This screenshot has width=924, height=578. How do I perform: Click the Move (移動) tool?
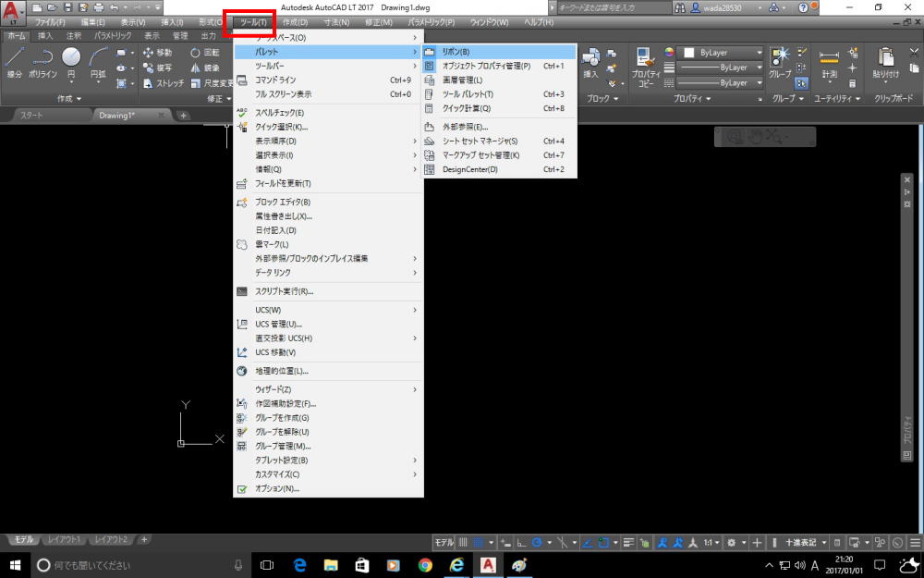pyautogui.click(x=157, y=53)
